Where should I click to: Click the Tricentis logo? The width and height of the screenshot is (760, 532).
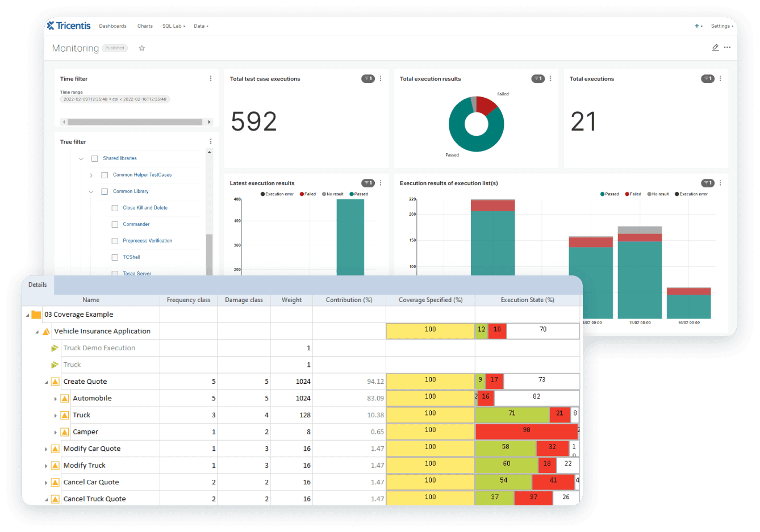69,26
